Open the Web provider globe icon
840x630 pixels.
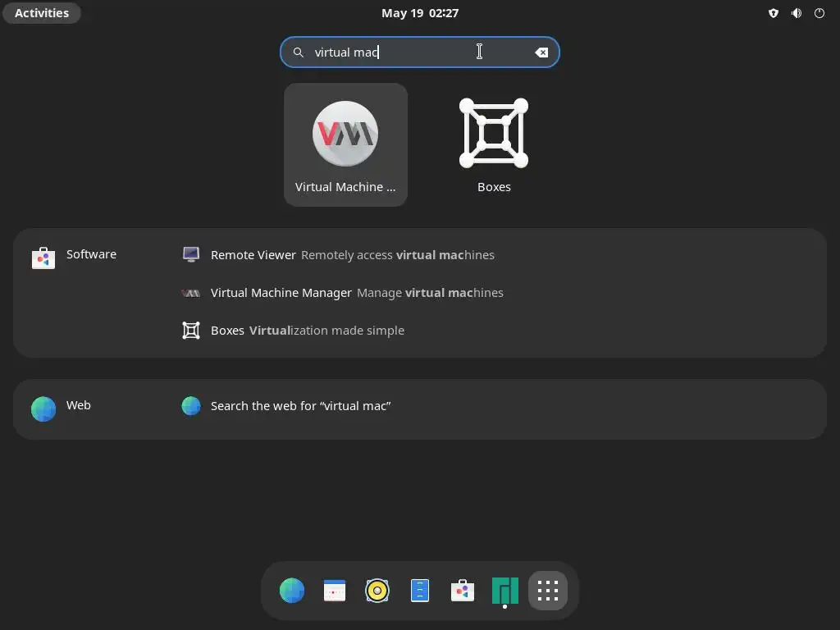(43, 409)
